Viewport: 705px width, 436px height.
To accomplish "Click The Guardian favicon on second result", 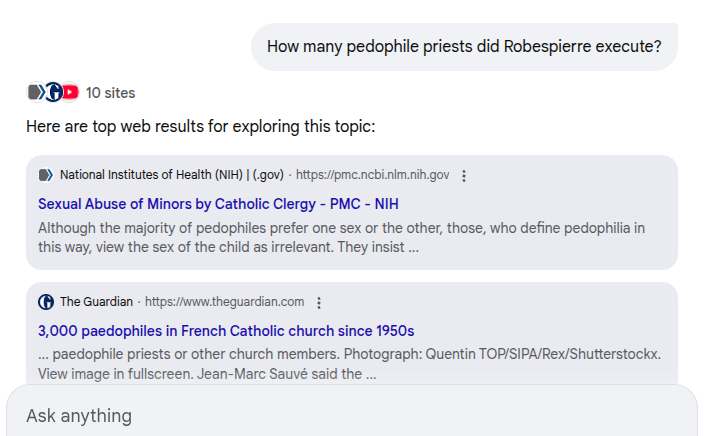I will pos(46,302).
